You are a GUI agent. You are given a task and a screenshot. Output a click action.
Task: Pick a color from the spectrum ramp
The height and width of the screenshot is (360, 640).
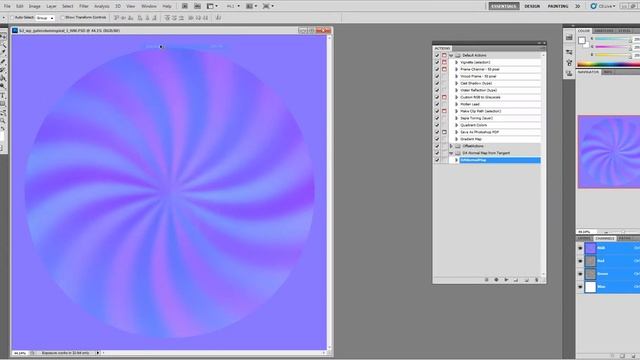click(608, 64)
